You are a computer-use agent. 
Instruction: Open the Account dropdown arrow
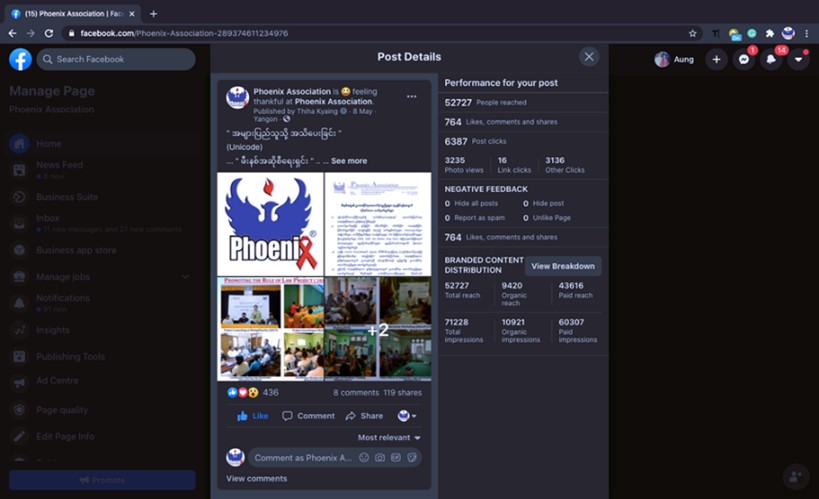click(x=798, y=60)
